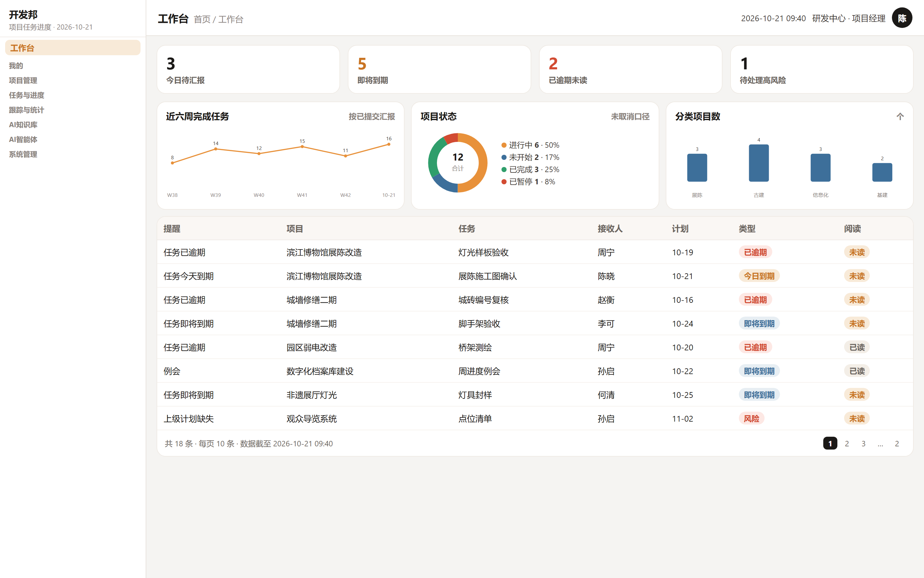This screenshot has height=578, width=924.
Task: Click the 类型 column header
Action: click(747, 229)
